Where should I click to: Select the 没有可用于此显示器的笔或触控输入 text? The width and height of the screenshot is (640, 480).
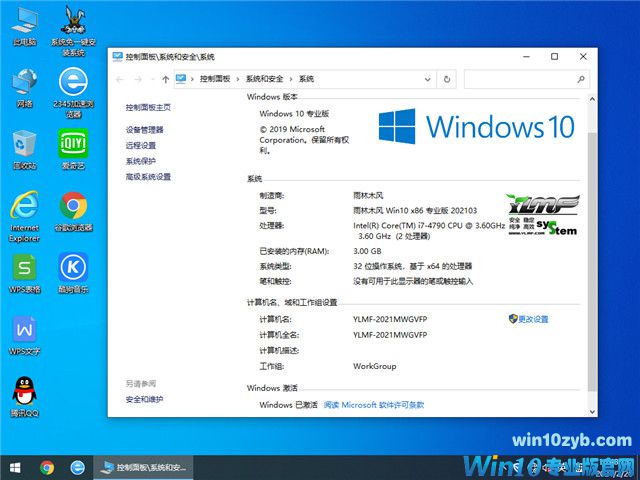click(x=413, y=281)
